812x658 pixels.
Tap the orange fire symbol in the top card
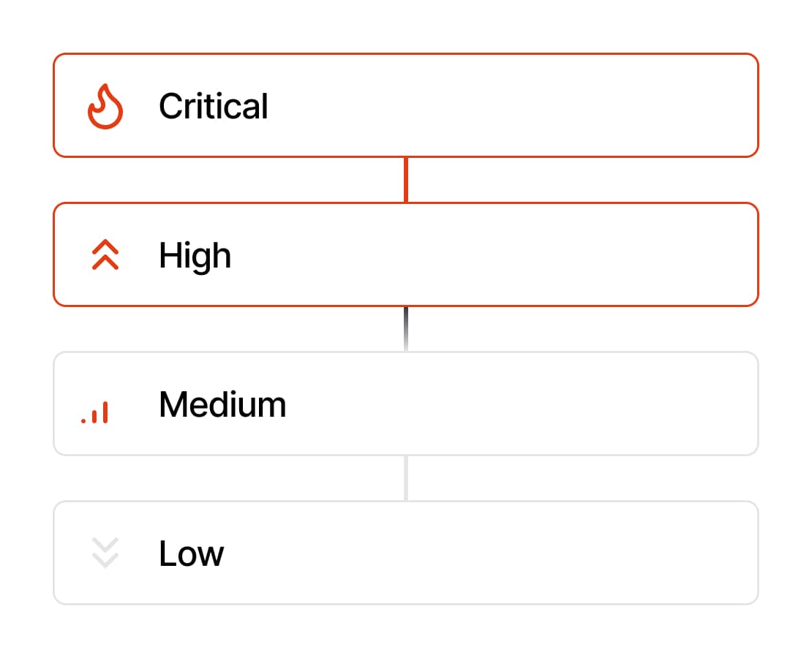105,105
